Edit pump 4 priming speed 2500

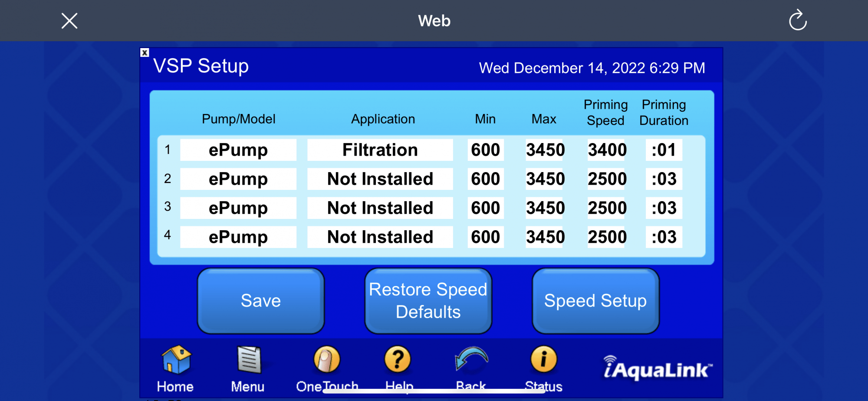click(607, 237)
